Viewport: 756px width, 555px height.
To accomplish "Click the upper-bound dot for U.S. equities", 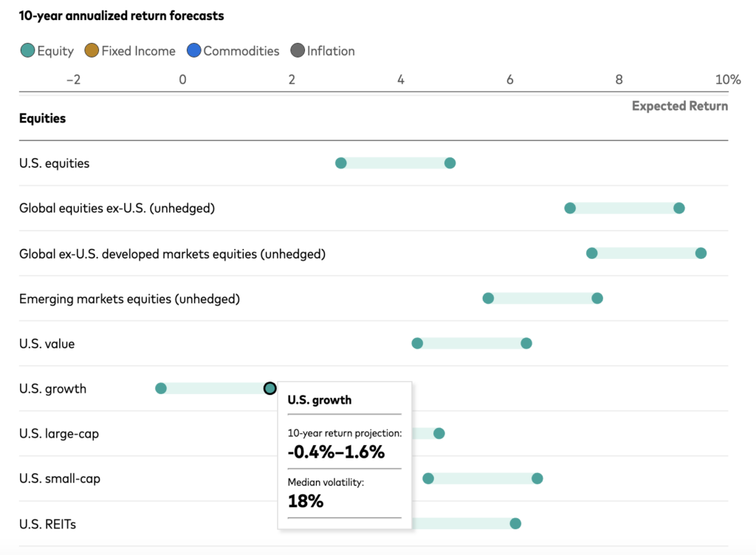I will point(450,163).
